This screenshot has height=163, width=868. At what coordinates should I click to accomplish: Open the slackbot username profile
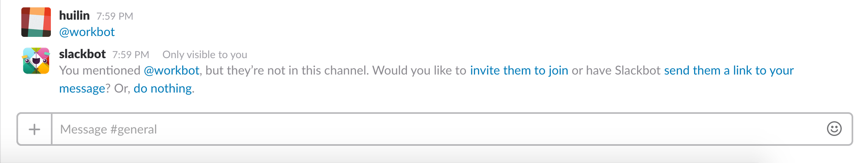pos(82,54)
